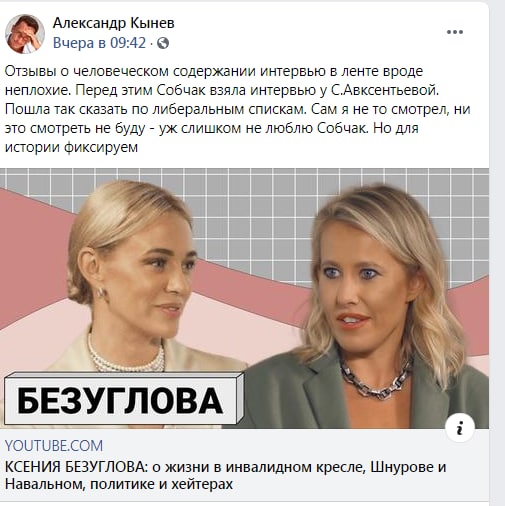Screen dimensions: 505x506
Task: Click the last line 'истории фиксируем'
Action: click(71, 147)
